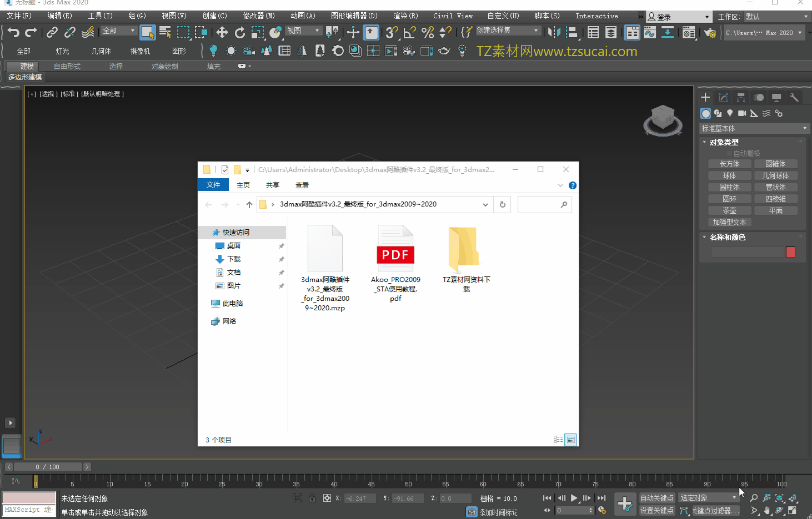Toggle Maximize Viewport icon

[793, 510]
